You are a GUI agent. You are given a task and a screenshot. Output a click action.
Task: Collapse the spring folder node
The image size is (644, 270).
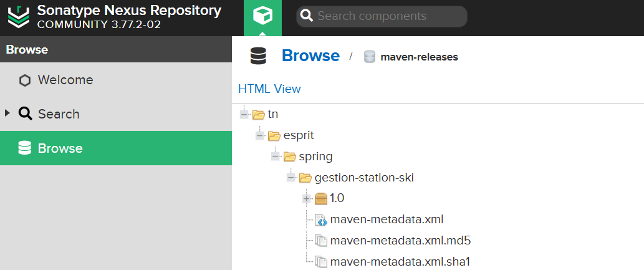pos(276,156)
